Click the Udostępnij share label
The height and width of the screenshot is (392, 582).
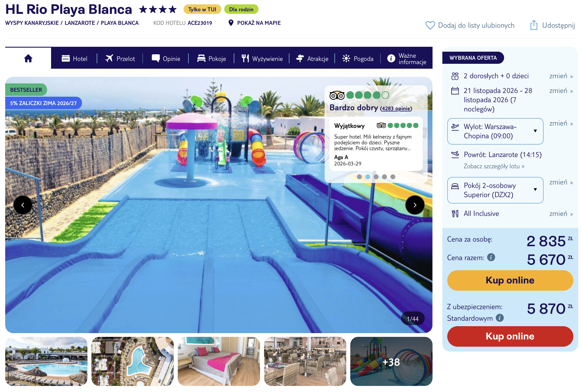click(559, 25)
